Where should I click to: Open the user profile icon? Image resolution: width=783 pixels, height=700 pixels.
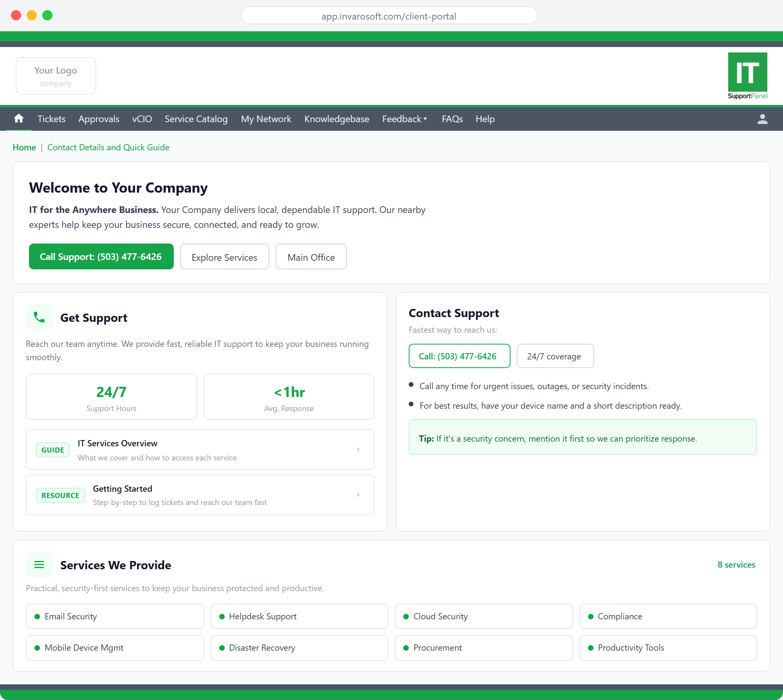pos(762,119)
